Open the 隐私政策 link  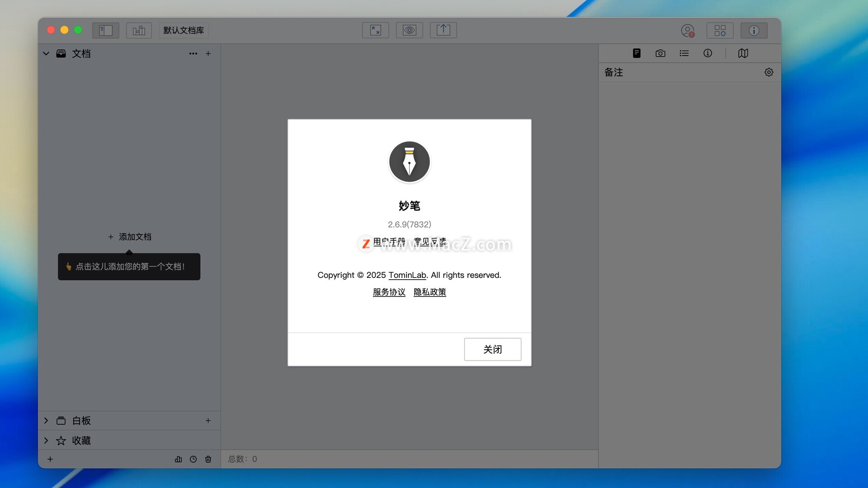coord(430,292)
